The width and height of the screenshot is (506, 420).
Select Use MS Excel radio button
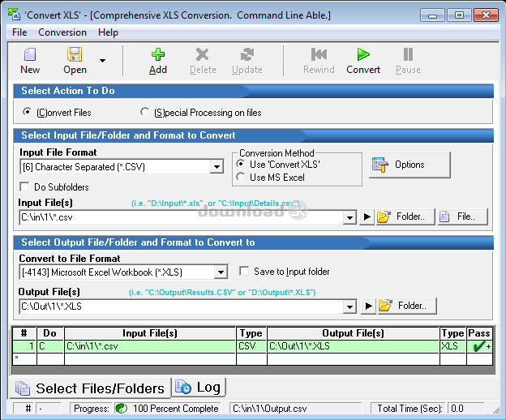[x=240, y=177]
